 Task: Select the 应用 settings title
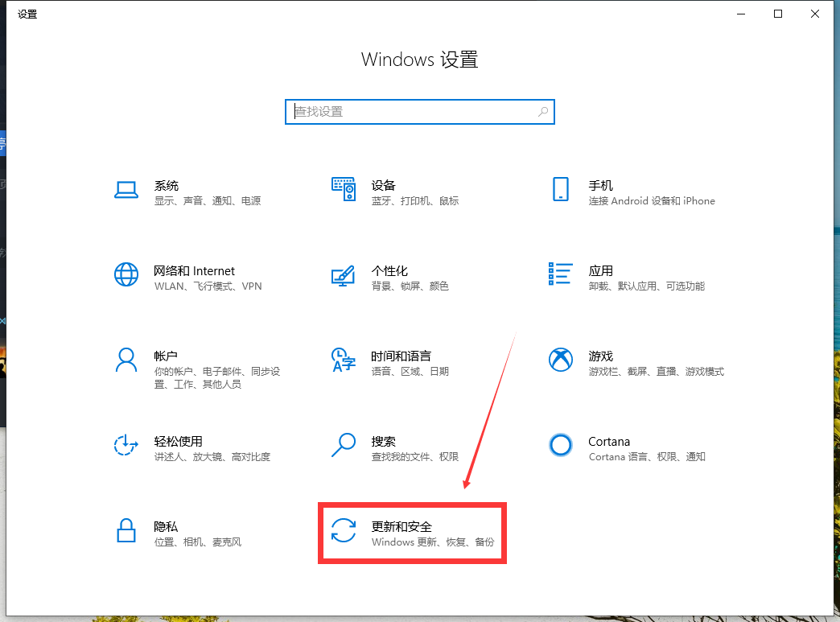pos(600,270)
